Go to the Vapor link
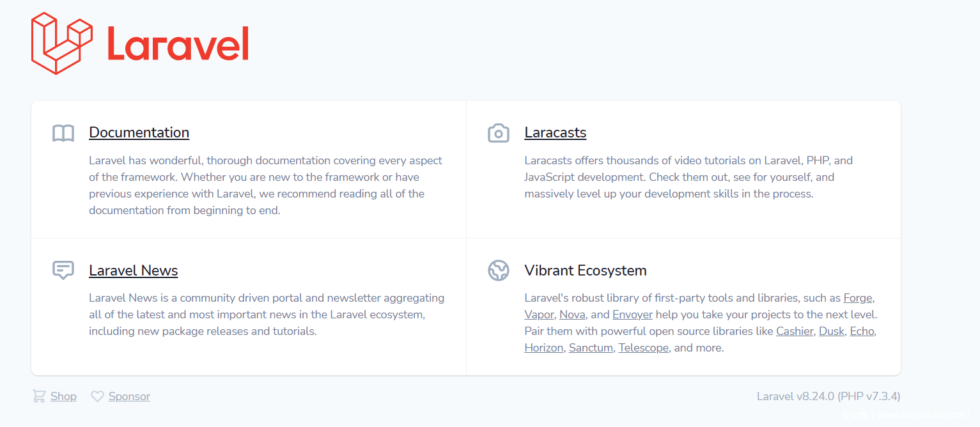The image size is (980, 427). 539,314
